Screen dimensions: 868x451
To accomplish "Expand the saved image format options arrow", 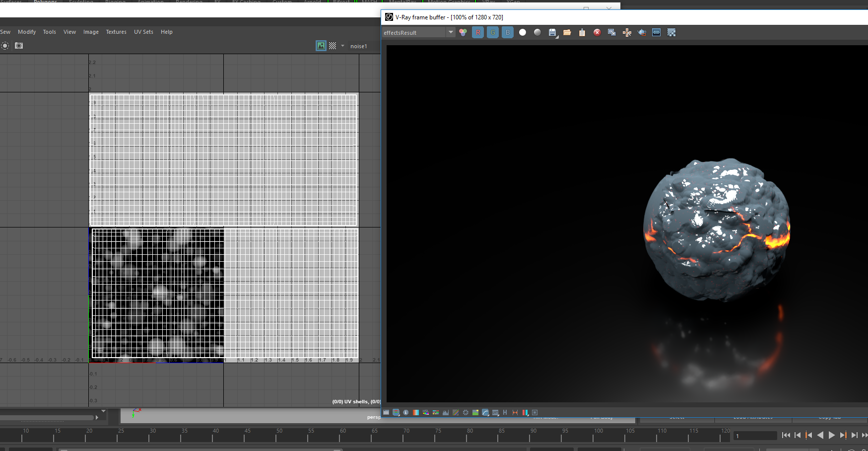I will (557, 36).
